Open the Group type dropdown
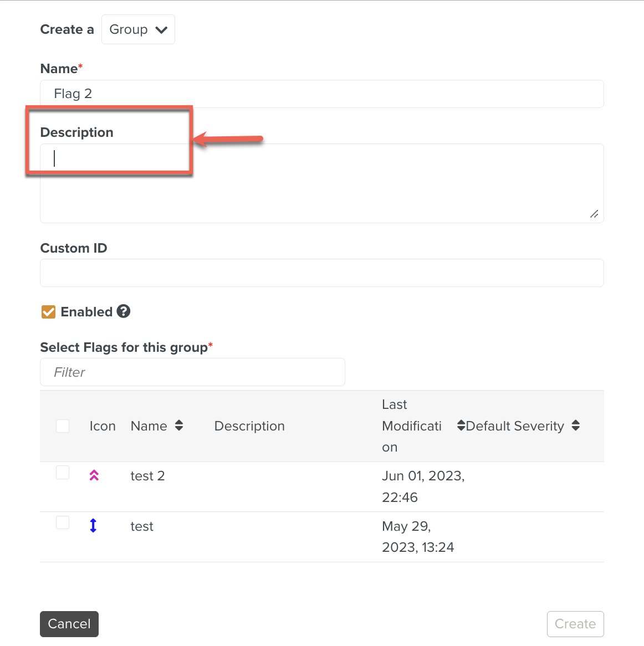Screen dimensions: 644x646 (x=138, y=29)
